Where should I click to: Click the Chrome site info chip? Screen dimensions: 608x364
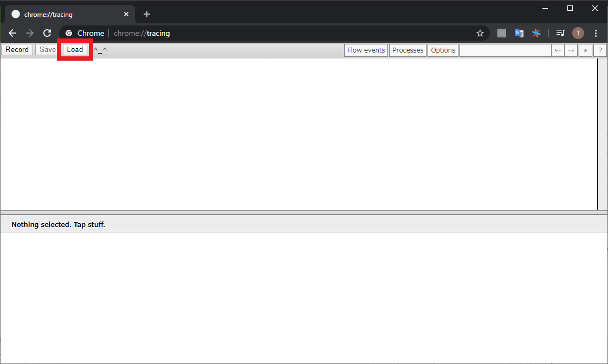pos(85,34)
